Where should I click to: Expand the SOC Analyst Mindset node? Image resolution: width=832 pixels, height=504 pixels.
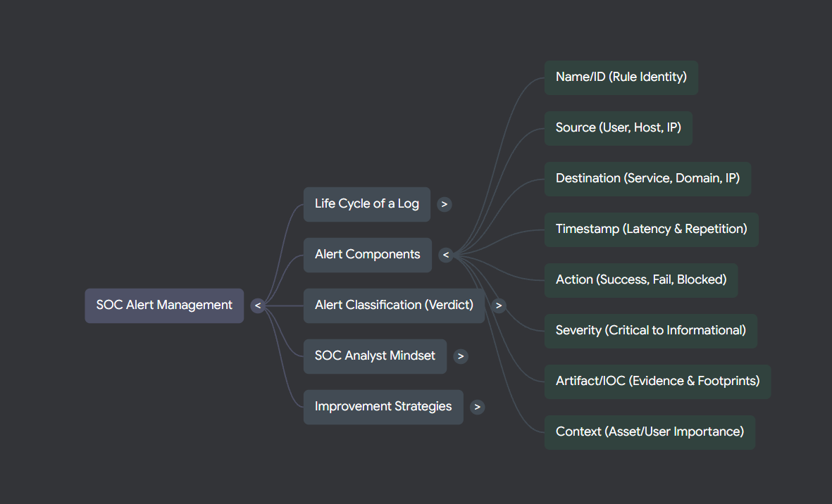click(461, 356)
